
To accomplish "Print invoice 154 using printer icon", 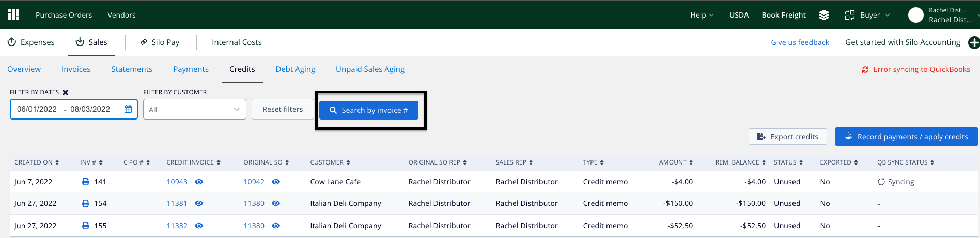I will point(86,203).
